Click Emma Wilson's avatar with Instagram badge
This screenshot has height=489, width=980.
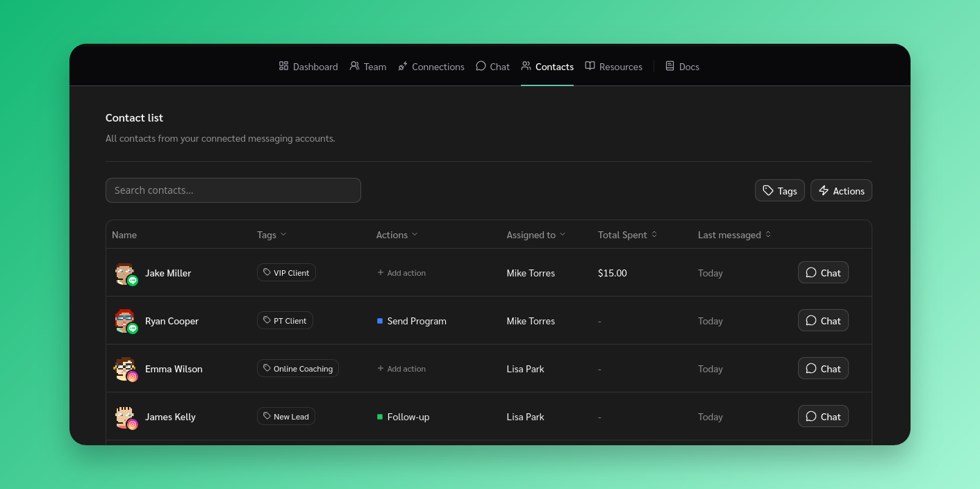coord(125,369)
